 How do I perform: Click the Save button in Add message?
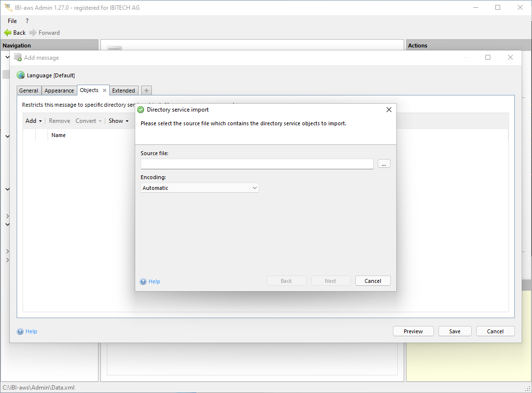[455, 331]
